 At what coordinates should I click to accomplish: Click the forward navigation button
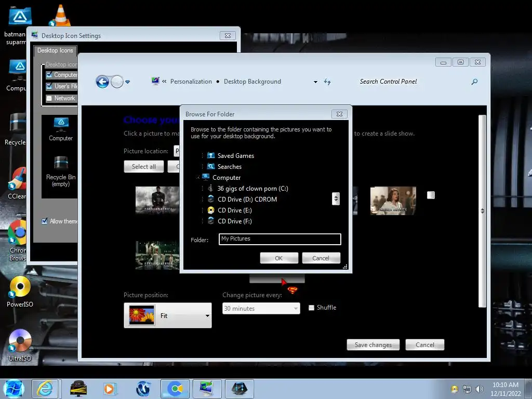[x=117, y=82]
